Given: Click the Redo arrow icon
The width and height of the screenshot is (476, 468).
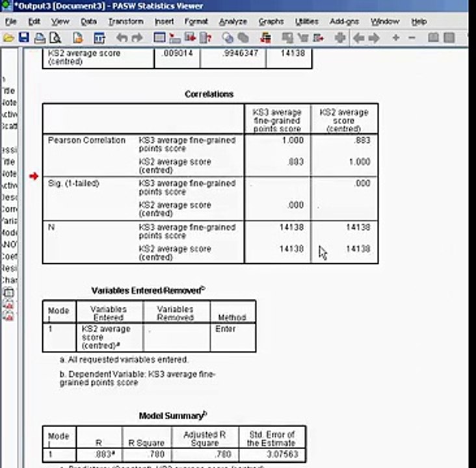Looking at the screenshot, I should pyautogui.click(x=137, y=38).
